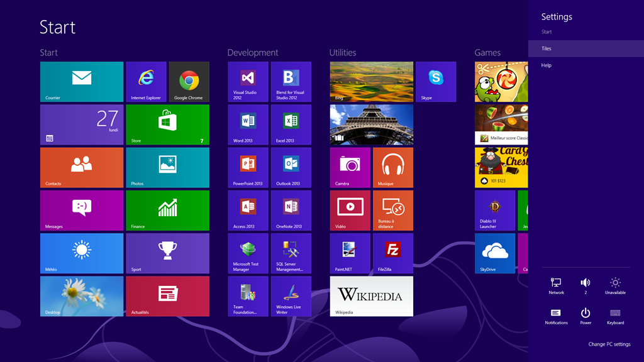The height and width of the screenshot is (362, 644).
Task: Open Network settings icon
Action: [x=556, y=286]
